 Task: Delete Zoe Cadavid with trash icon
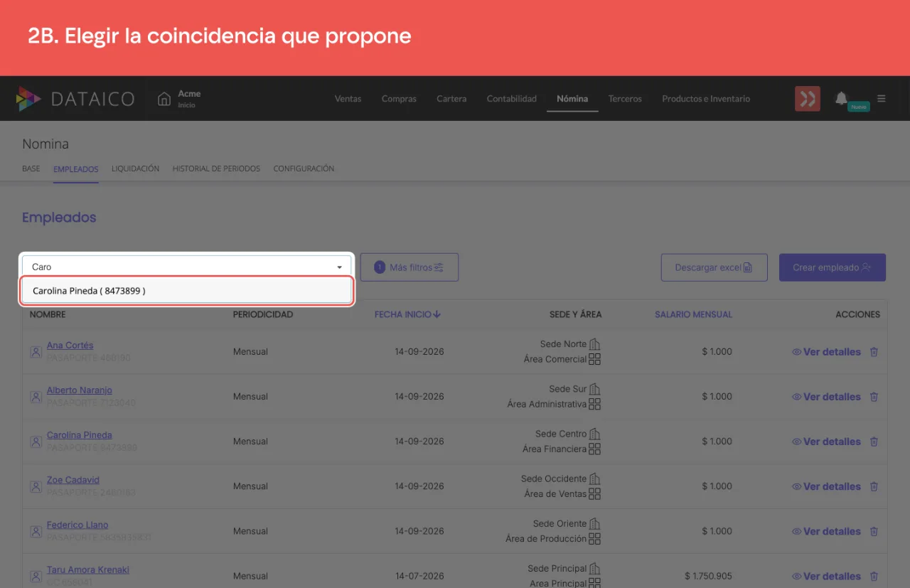pos(874,486)
